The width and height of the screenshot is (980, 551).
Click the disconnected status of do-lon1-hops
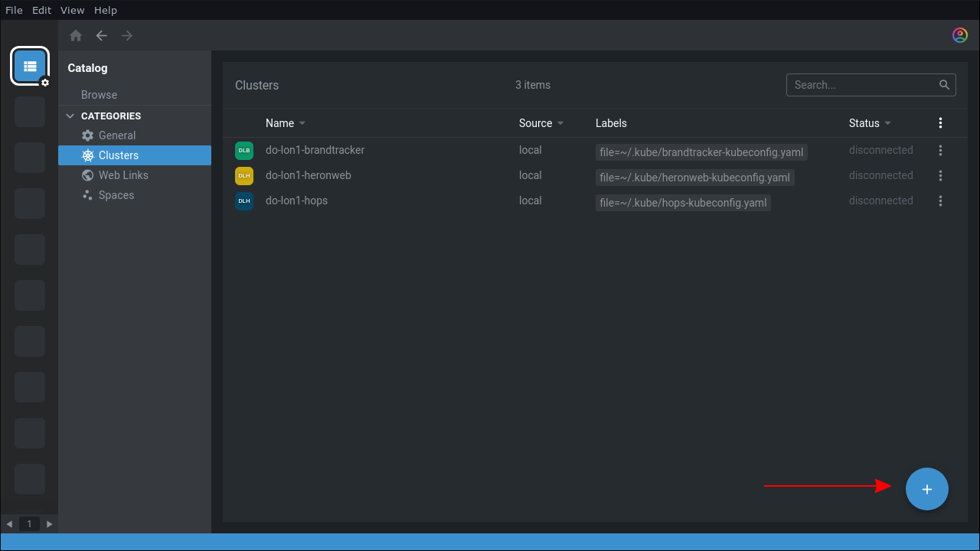click(x=881, y=201)
